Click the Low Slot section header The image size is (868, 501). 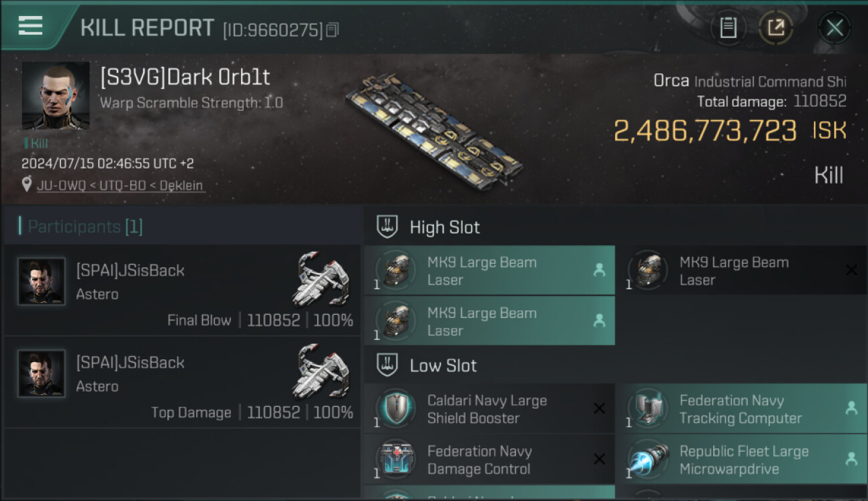443,365
